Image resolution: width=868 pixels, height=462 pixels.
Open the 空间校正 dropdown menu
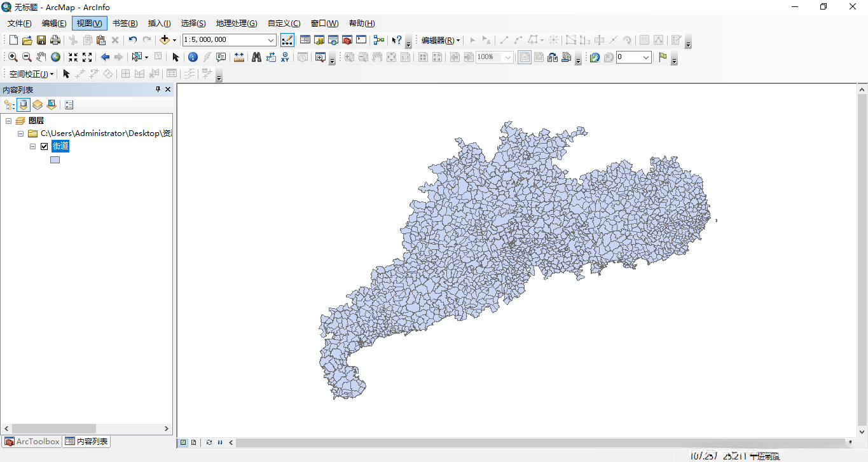coord(31,74)
